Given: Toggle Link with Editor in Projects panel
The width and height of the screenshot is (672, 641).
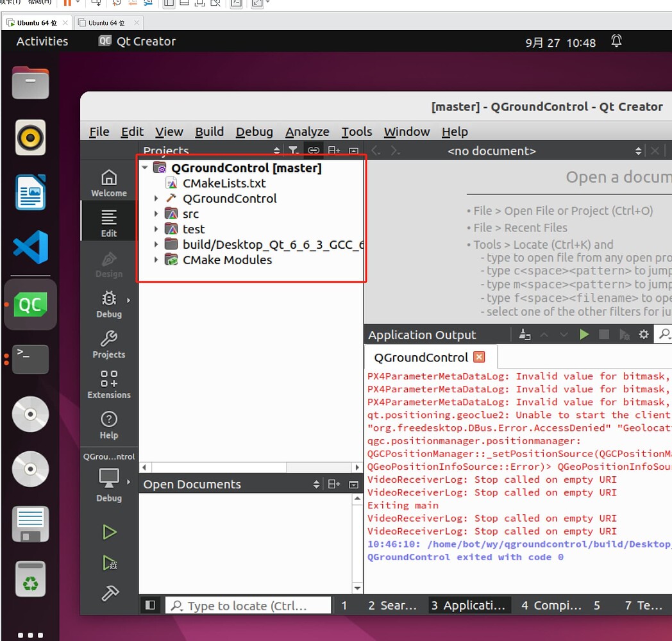Looking at the screenshot, I should click(x=314, y=150).
